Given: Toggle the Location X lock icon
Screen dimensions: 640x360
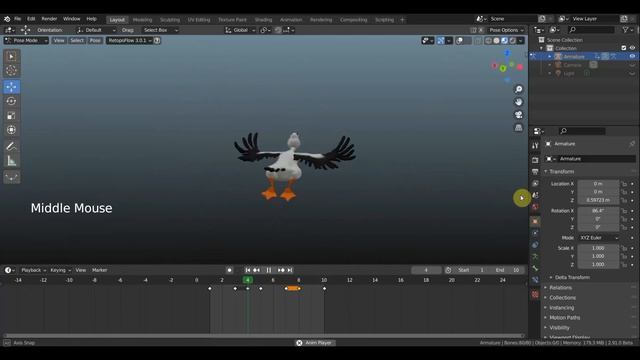Looking at the screenshot, I should point(624,184).
